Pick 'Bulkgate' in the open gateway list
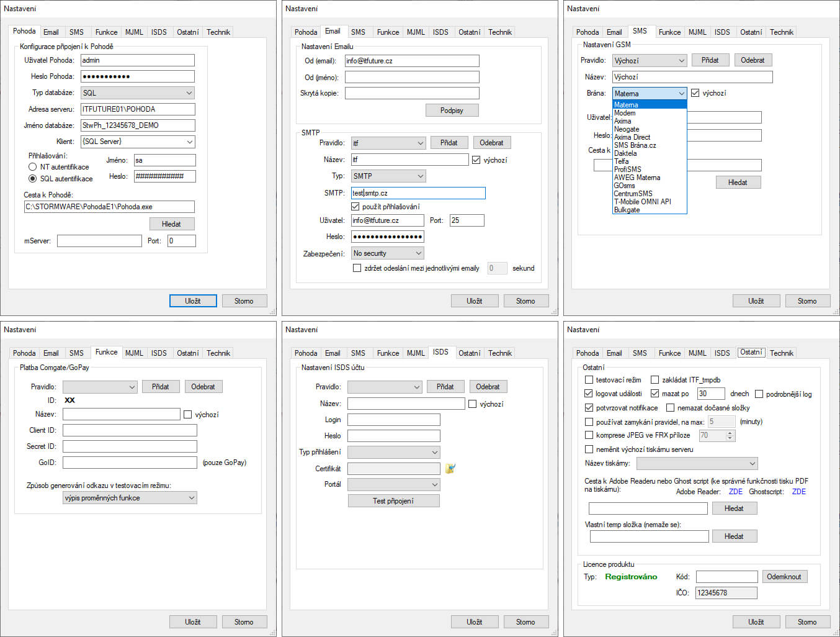This screenshot has height=637, width=840. [627, 210]
